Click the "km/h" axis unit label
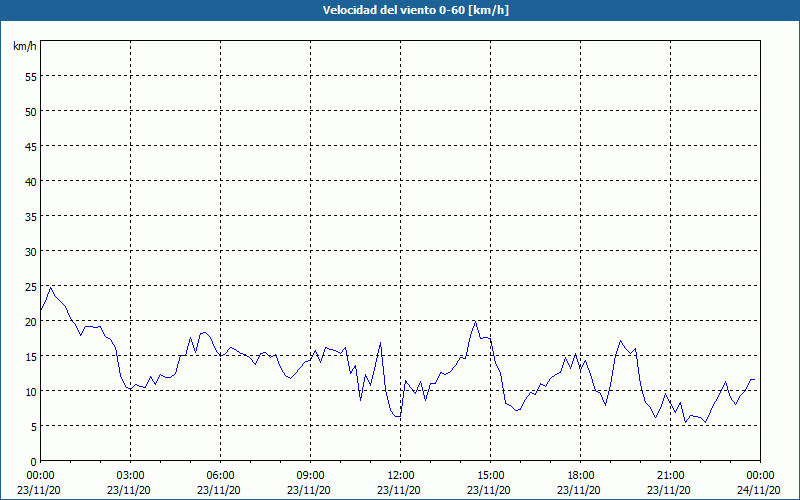 click(25, 46)
